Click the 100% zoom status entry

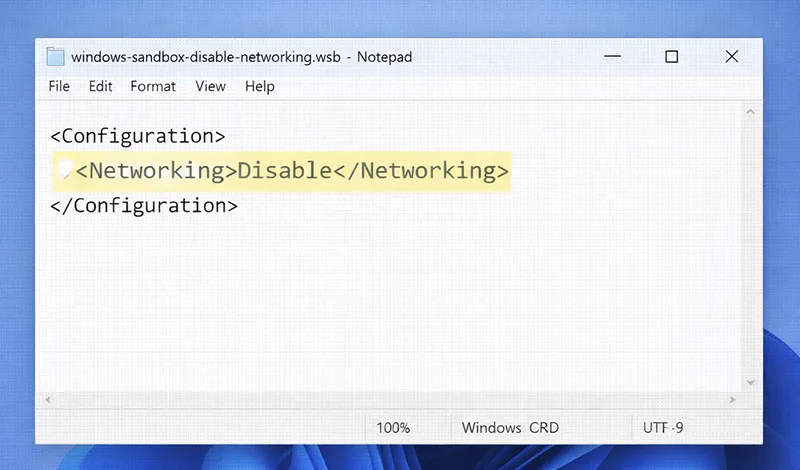pyautogui.click(x=393, y=428)
